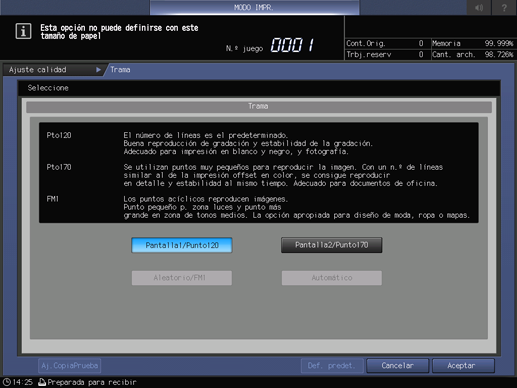
Task: Click the clock icon in status bar
Action: pos(6,382)
